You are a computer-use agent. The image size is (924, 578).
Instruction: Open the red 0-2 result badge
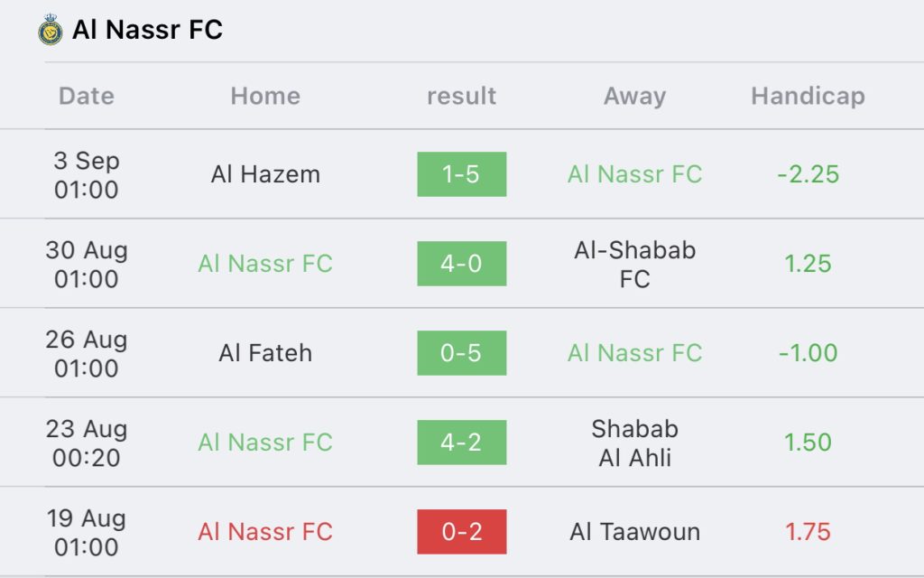click(x=461, y=532)
